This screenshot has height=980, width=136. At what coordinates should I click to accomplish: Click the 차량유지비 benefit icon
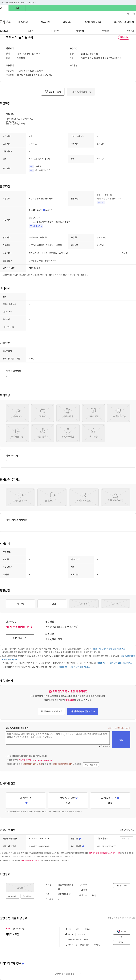pyautogui.click(x=68, y=413)
